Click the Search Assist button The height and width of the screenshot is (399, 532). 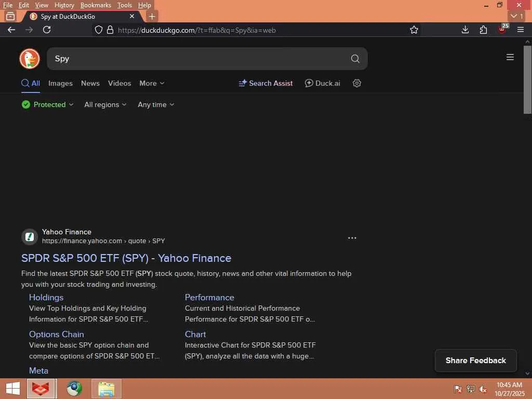pyautogui.click(x=265, y=83)
